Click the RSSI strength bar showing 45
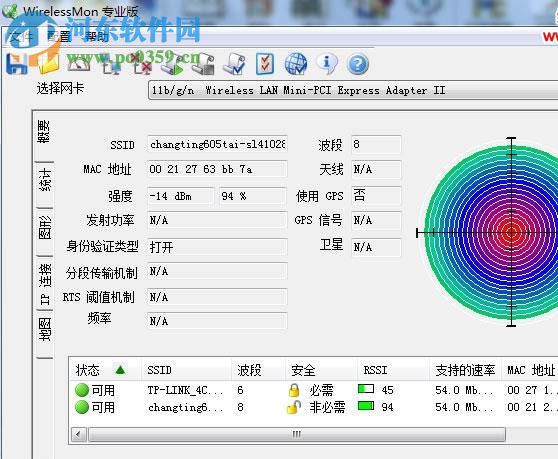558x459 pixels. 366,389
